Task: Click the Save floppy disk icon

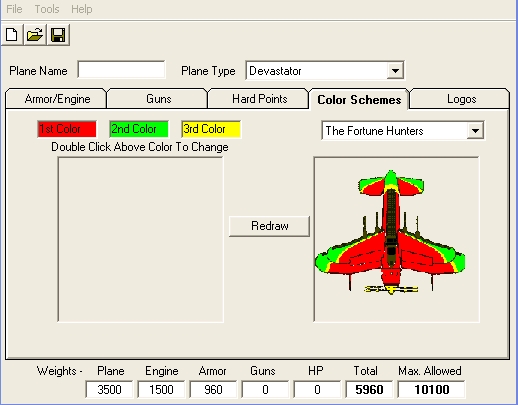Action: 58,35
